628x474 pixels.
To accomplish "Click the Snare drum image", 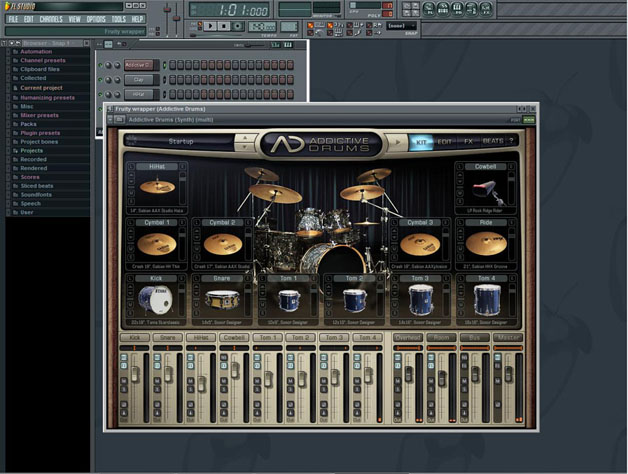I will pyautogui.click(x=222, y=299).
